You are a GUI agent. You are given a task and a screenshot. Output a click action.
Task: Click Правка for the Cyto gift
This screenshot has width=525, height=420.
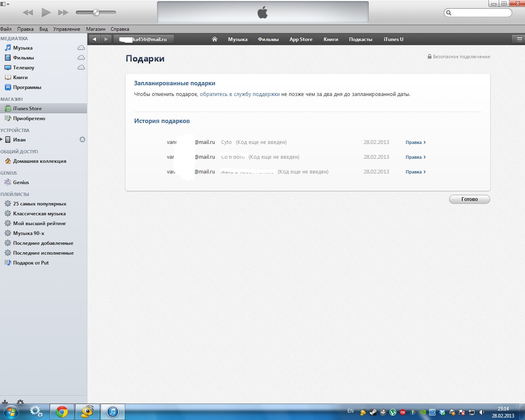[415, 142]
